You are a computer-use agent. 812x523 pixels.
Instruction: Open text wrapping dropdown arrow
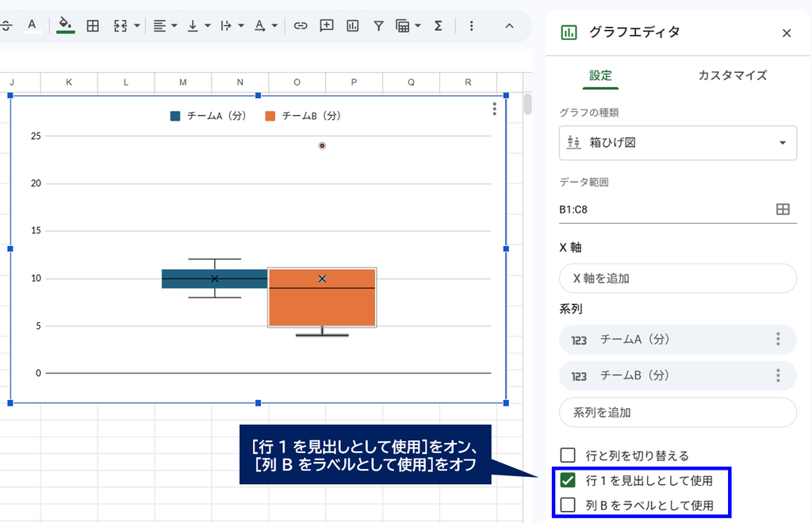[241, 25]
